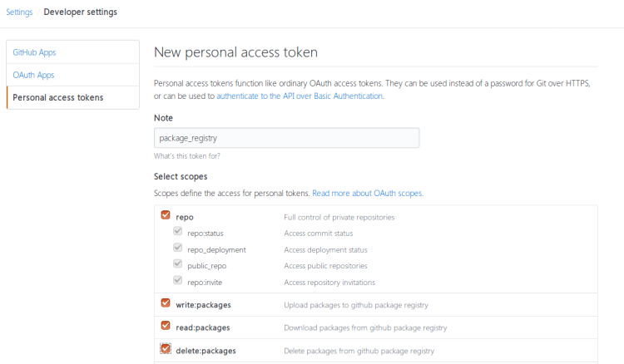
Task: Toggle the repo:status checkbox
Action: pos(177,233)
